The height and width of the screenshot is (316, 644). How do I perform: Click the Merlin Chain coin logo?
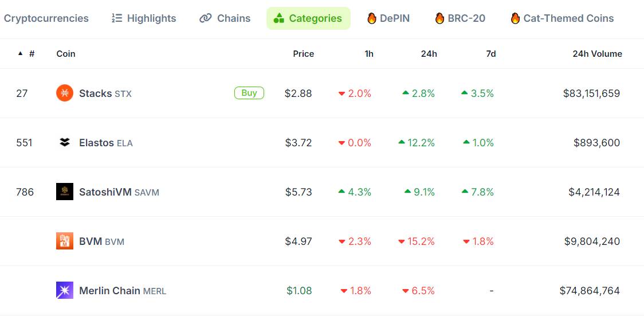(x=65, y=291)
